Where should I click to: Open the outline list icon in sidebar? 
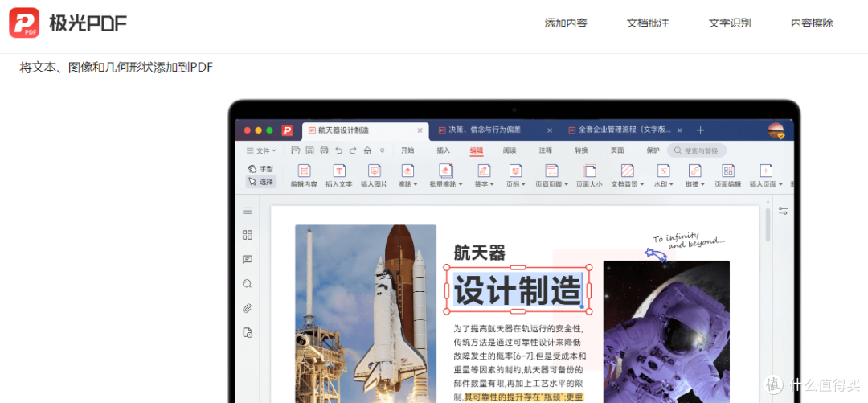click(248, 211)
